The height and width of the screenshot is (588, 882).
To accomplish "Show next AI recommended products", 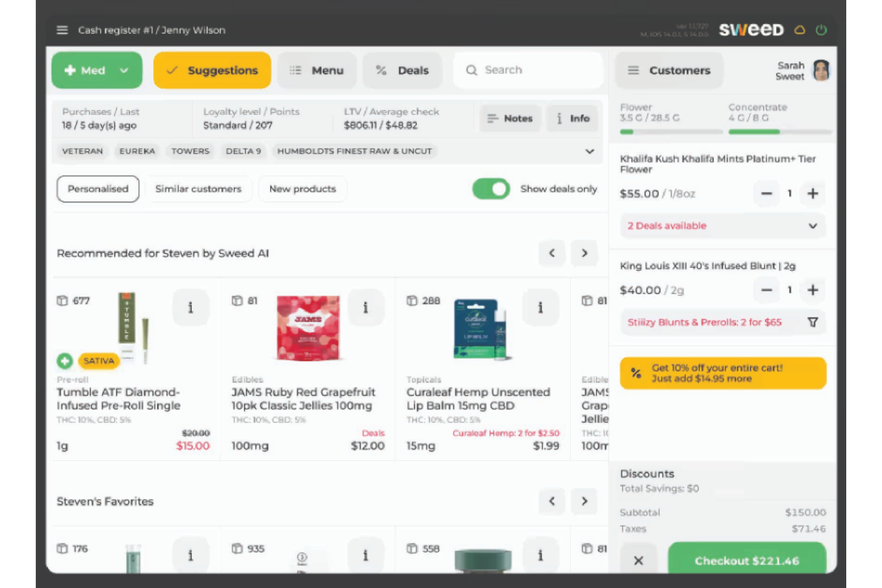I will point(585,253).
